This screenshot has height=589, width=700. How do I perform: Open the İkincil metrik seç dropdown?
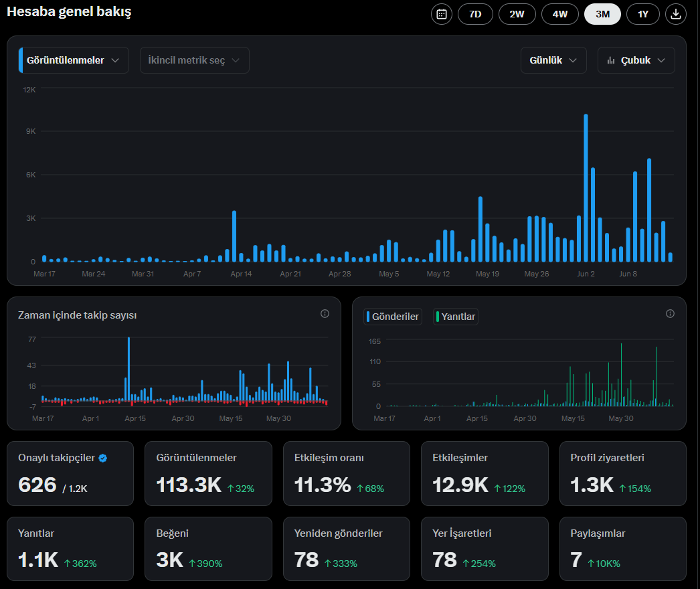pyautogui.click(x=194, y=60)
